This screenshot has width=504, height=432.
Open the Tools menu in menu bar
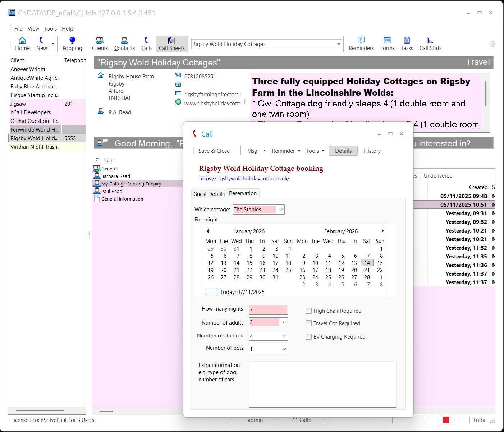pyautogui.click(x=50, y=29)
